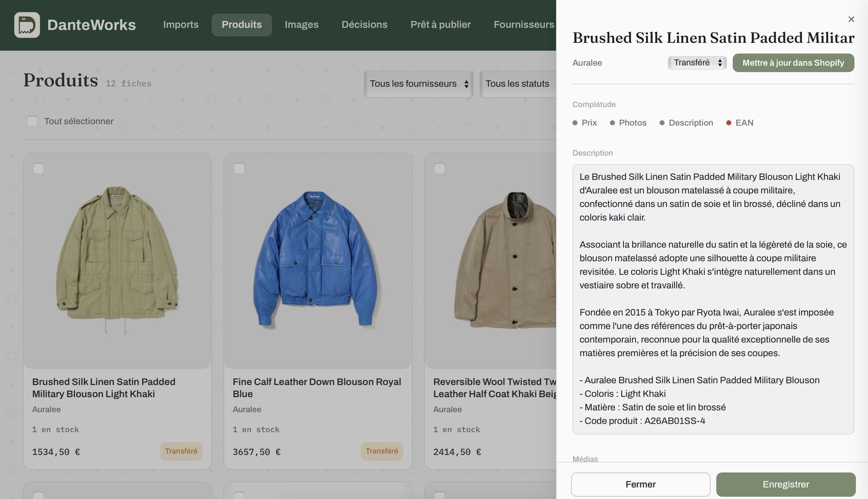Open the royal blue leather blouson photo

[x=318, y=261]
